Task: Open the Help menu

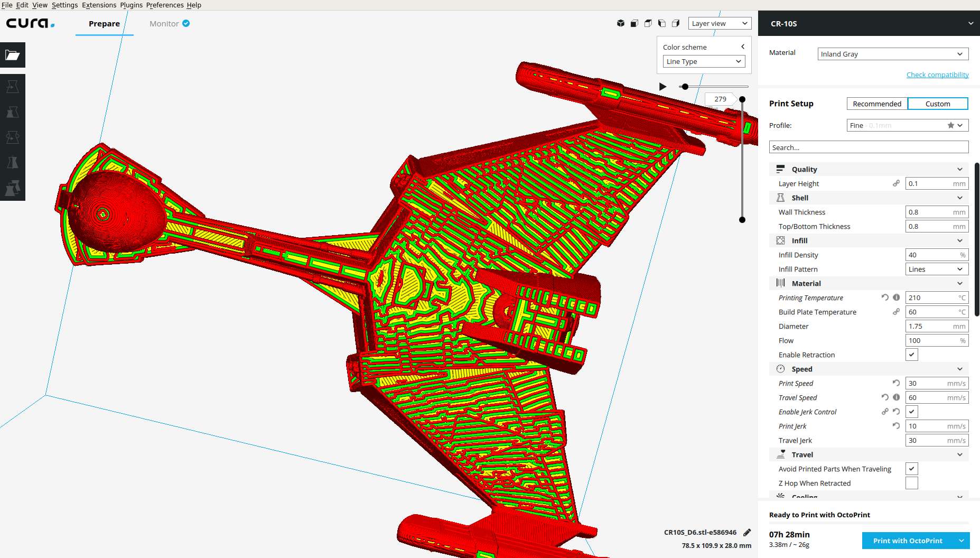Action: point(194,5)
